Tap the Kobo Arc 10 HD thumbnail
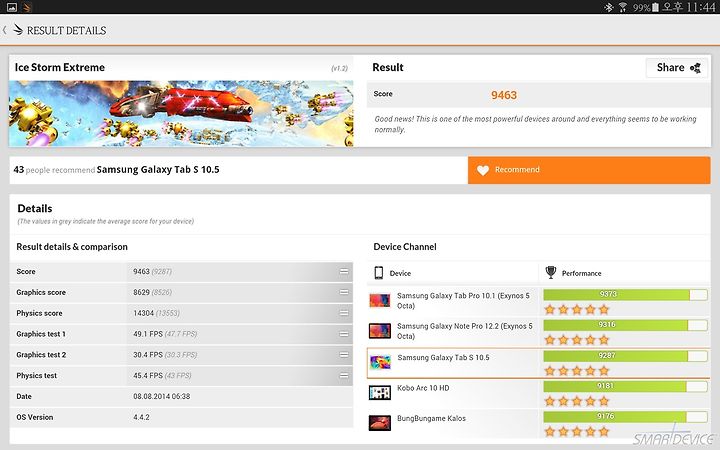The width and height of the screenshot is (720, 450). coord(380,393)
